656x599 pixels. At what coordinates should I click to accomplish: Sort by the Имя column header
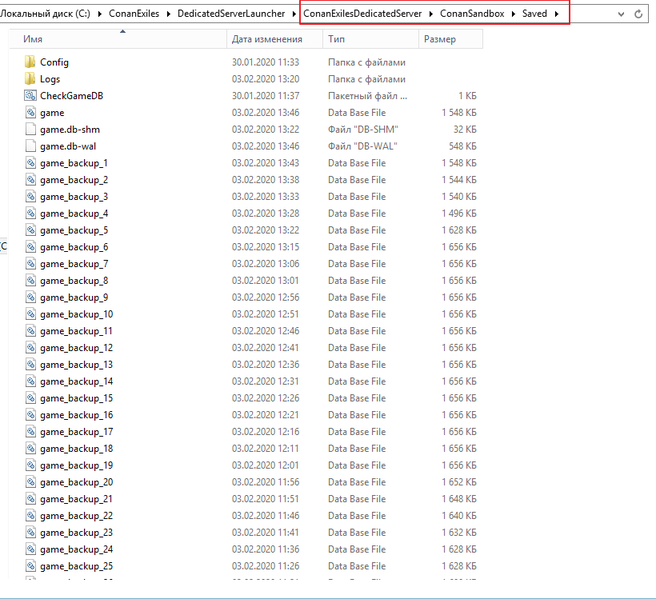pos(118,39)
